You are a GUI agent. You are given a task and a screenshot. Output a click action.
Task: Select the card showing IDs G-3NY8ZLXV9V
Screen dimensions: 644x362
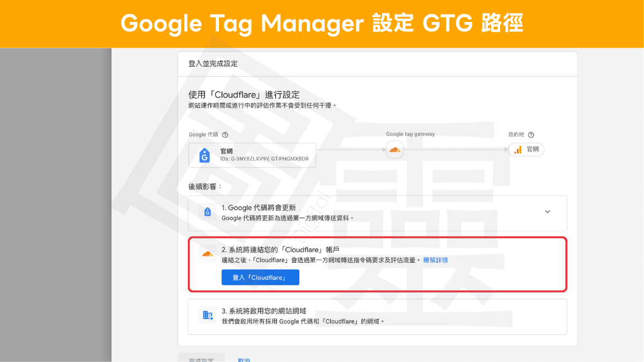point(252,156)
